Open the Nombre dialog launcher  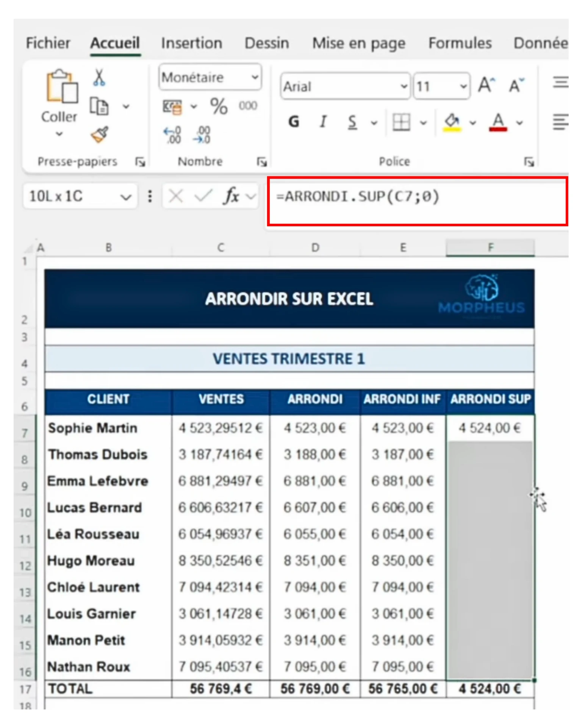(x=262, y=162)
